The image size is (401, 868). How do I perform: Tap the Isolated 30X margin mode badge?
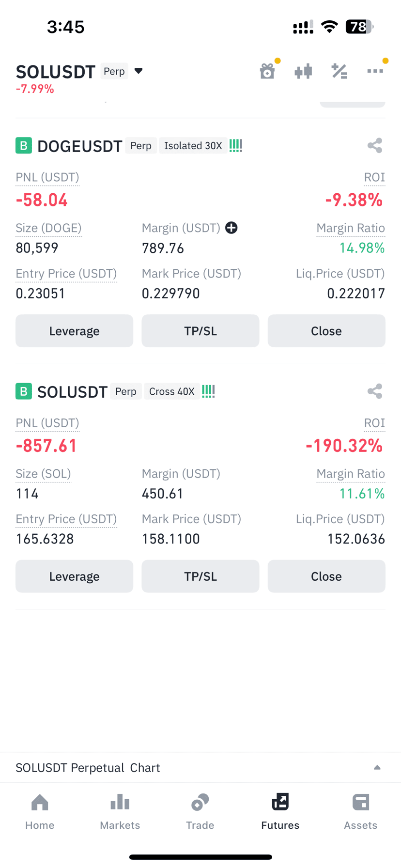point(193,146)
